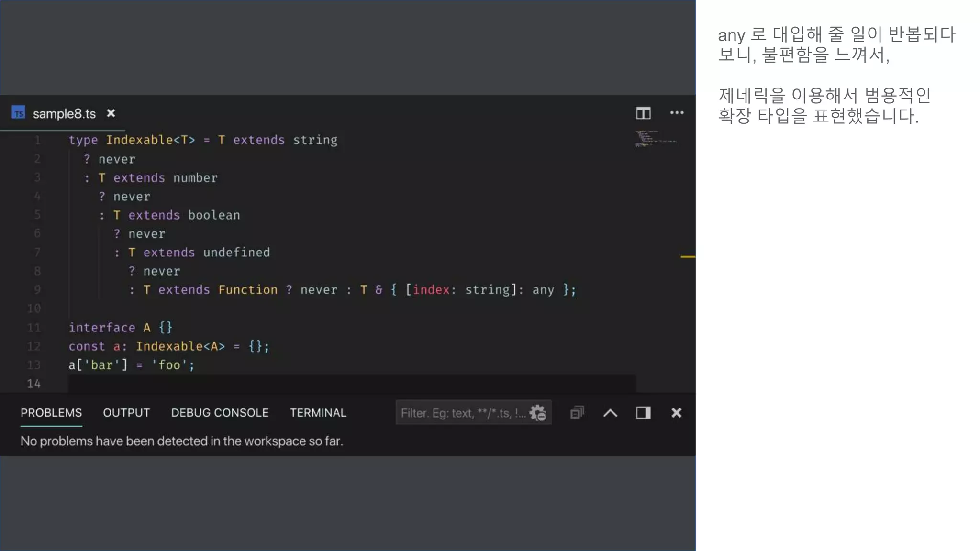The width and height of the screenshot is (980, 551).
Task: Maximize the panel with the chevron up
Action: pyautogui.click(x=610, y=413)
